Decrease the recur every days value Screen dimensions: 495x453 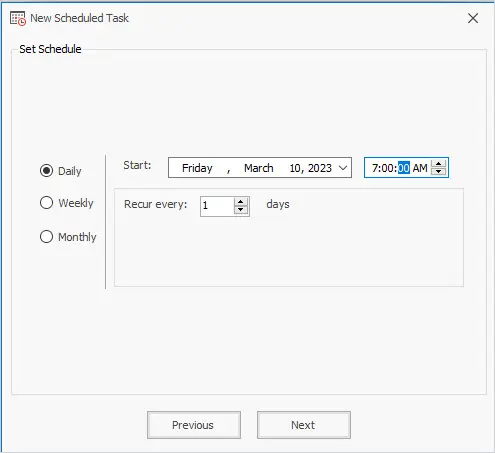click(x=241, y=210)
